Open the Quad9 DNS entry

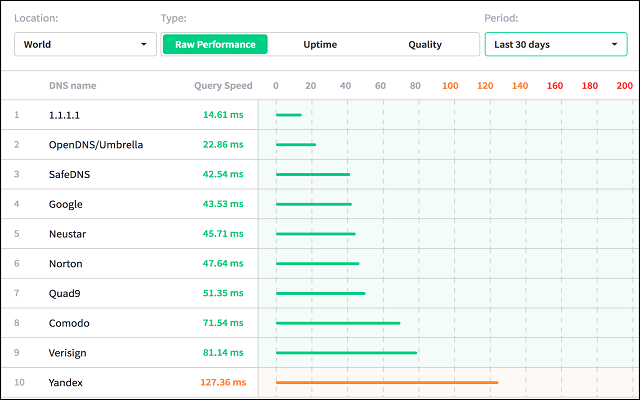(66, 294)
